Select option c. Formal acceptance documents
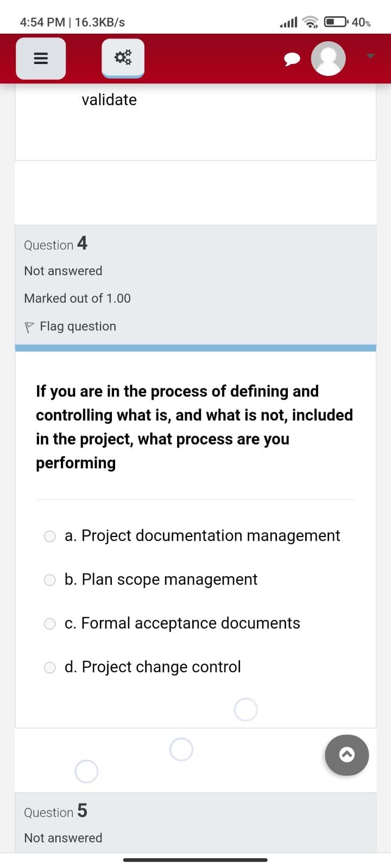The width and height of the screenshot is (391, 868). 50,624
